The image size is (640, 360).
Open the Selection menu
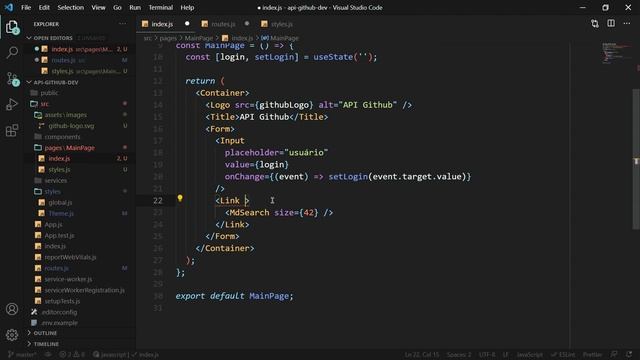[71, 7]
